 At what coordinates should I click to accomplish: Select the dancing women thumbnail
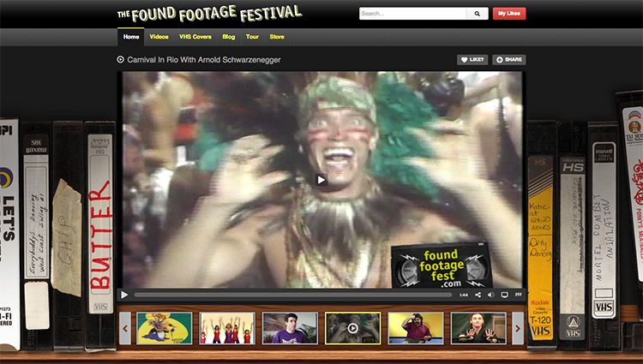coord(227,328)
